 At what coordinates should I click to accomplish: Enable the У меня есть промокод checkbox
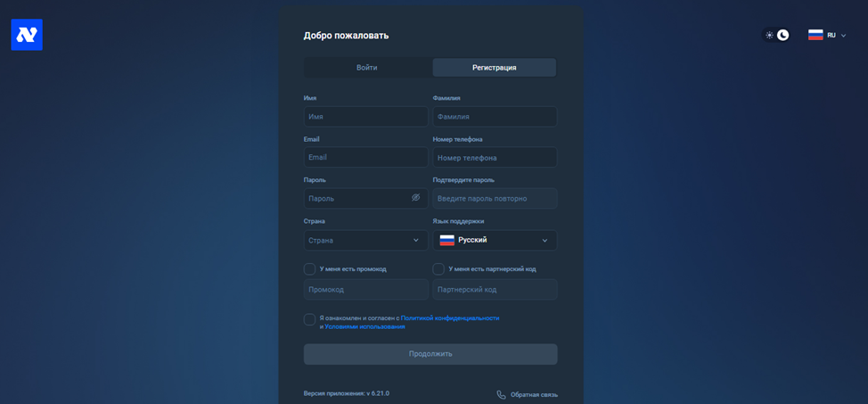[309, 268]
